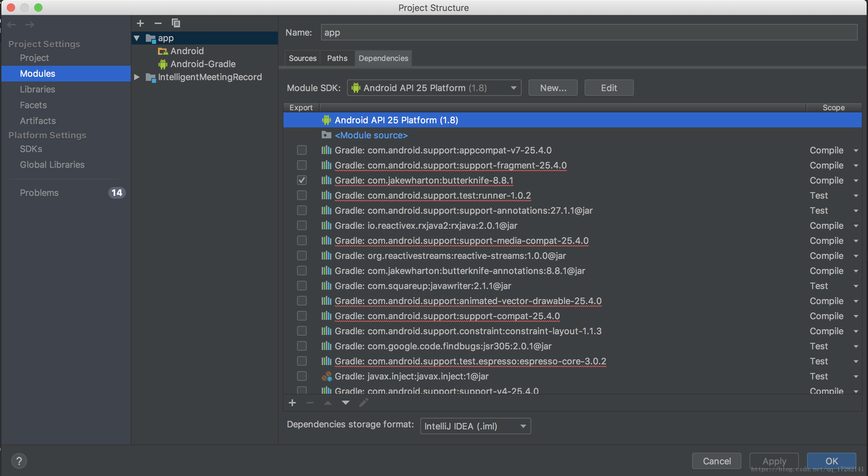Click the New... SDK button
The width and height of the screenshot is (868, 476).
tap(553, 88)
